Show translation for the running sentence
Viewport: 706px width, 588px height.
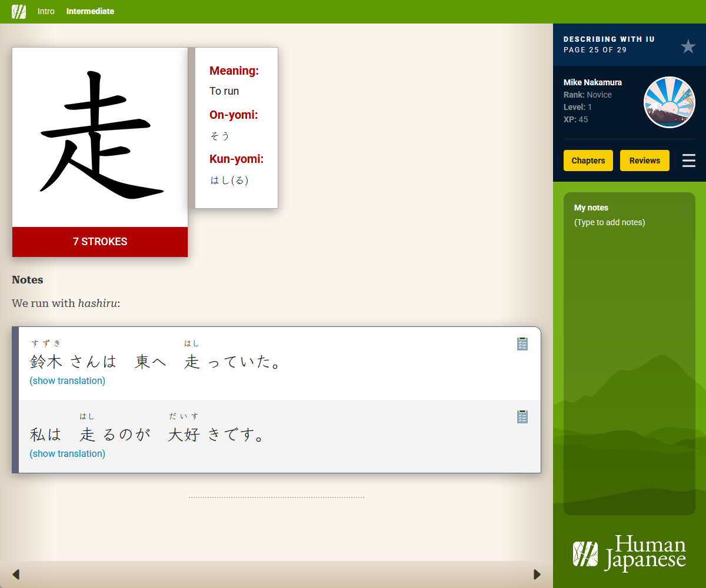click(67, 453)
